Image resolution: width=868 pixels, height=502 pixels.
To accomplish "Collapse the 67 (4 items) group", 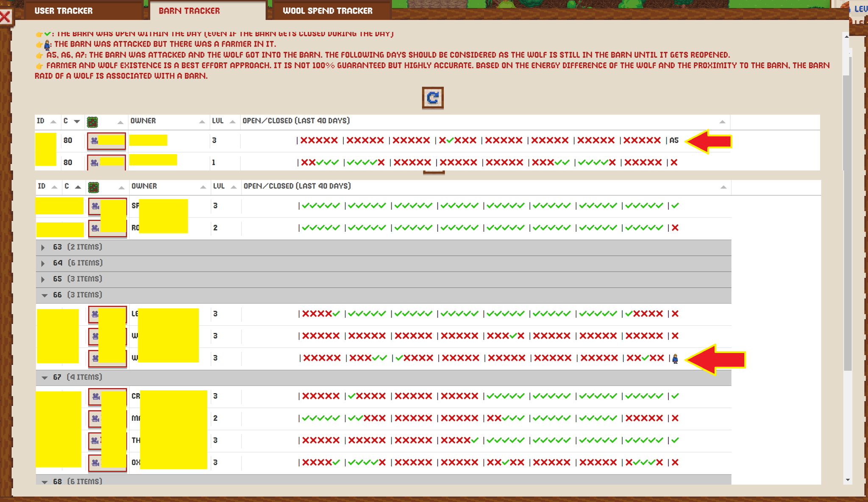I will 44,377.
